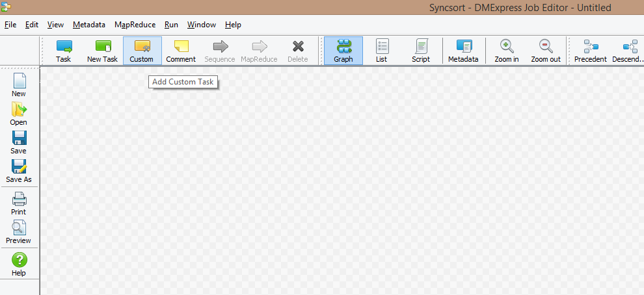Create a New Task
644x295 pixels.
click(103, 51)
